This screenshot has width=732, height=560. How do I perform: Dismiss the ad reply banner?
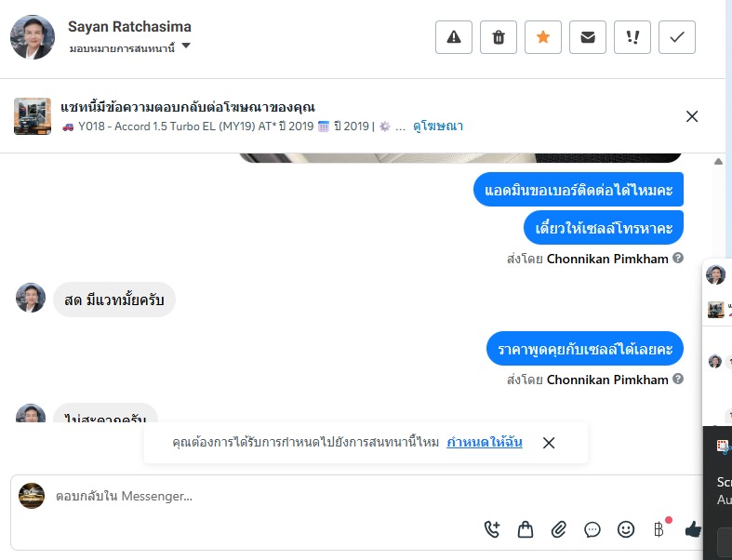(692, 116)
